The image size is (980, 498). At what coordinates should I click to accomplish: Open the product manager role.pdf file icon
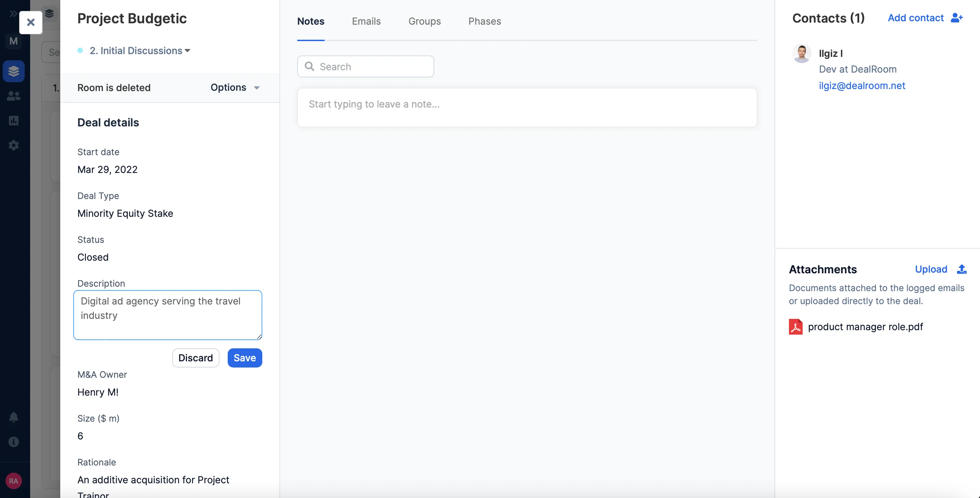pos(795,327)
